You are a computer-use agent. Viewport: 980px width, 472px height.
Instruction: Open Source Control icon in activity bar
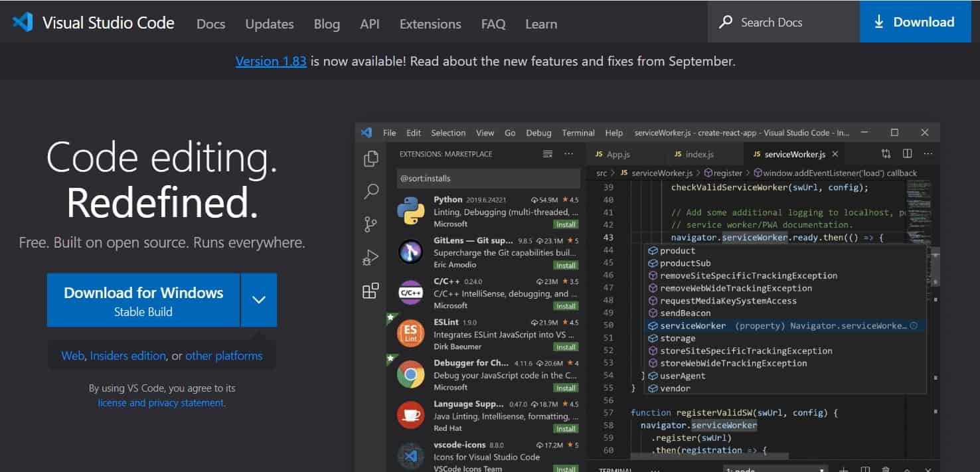(x=371, y=224)
